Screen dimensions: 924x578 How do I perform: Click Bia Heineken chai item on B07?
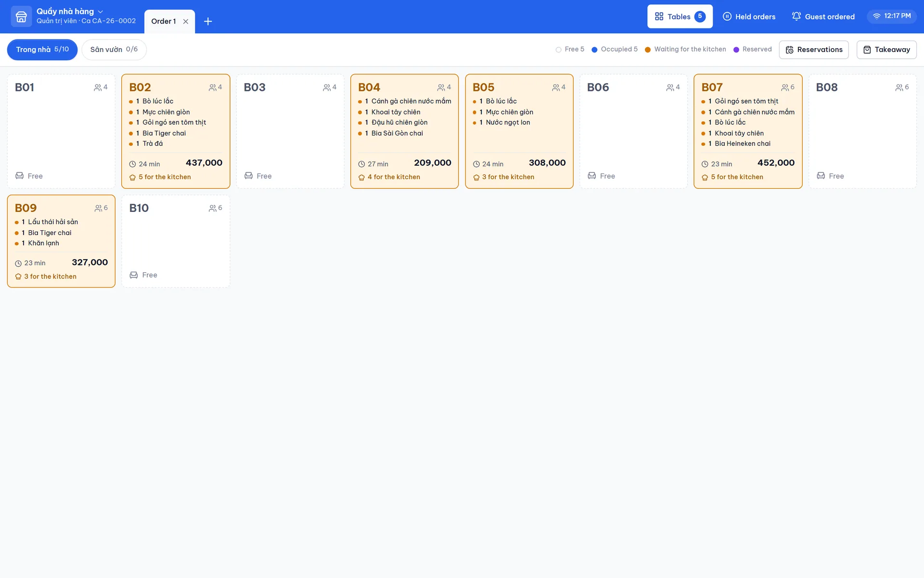click(x=743, y=144)
